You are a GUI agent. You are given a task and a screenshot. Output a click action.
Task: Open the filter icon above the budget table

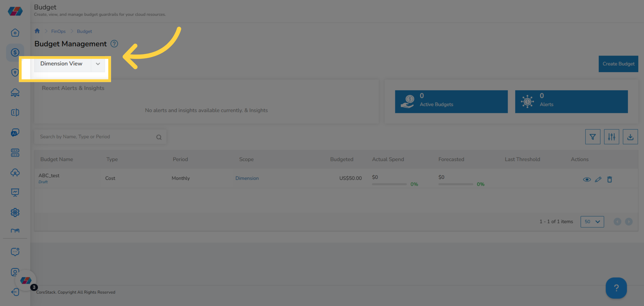593,137
